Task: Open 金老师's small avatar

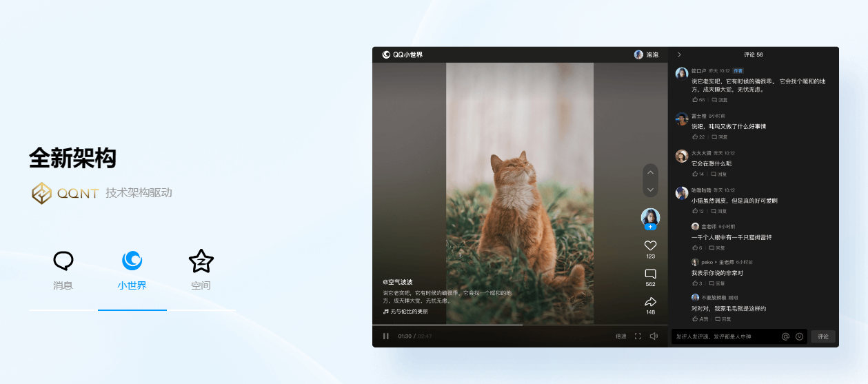Action: pos(696,226)
